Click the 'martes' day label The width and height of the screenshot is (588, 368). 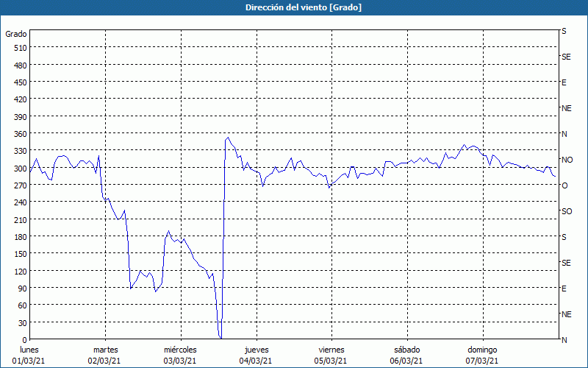[x=105, y=350]
